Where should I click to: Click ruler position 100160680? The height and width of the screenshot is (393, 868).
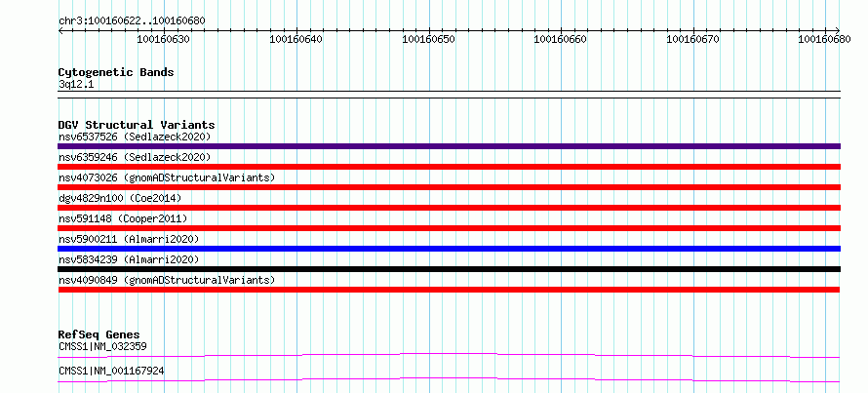pyautogui.click(x=825, y=39)
